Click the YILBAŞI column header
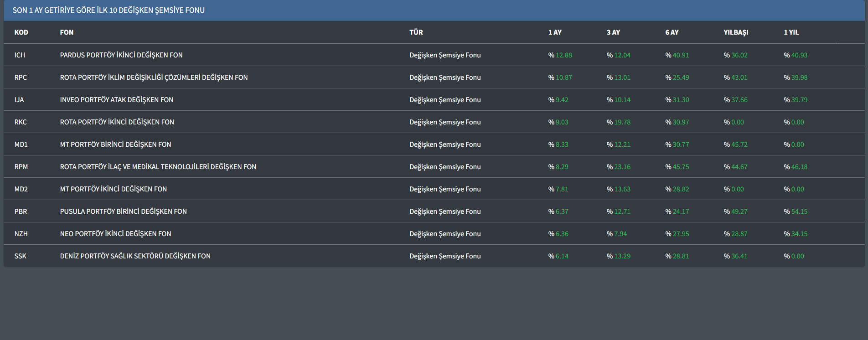This screenshot has height=340, width=868. [736, 32]
